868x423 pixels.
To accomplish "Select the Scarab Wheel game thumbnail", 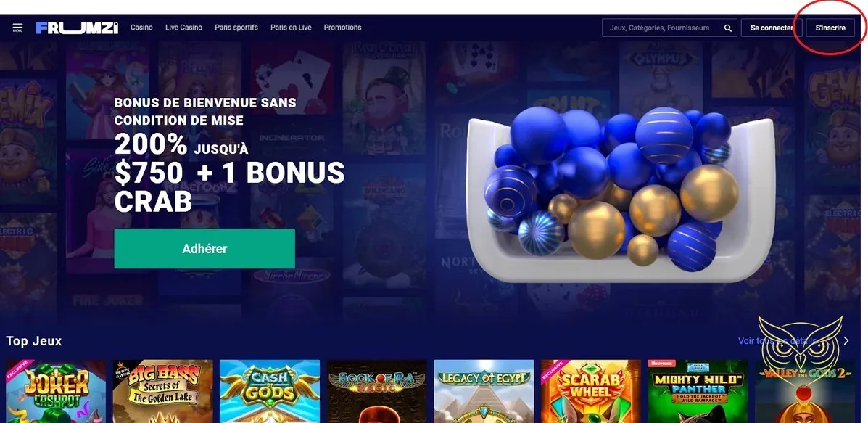I will 591,392.
